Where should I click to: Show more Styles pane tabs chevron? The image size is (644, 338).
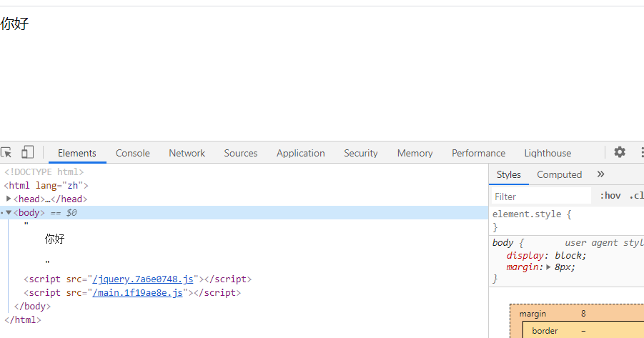click(x=600, y=174)
